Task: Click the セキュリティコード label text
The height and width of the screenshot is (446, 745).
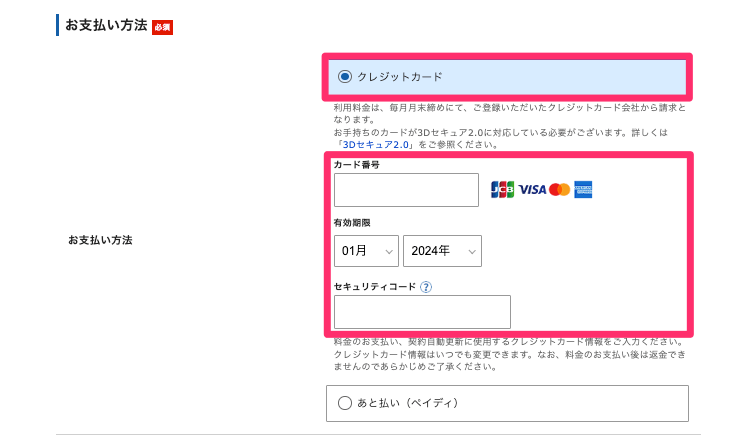Action: pyautogui.click(x=375, y=287)
